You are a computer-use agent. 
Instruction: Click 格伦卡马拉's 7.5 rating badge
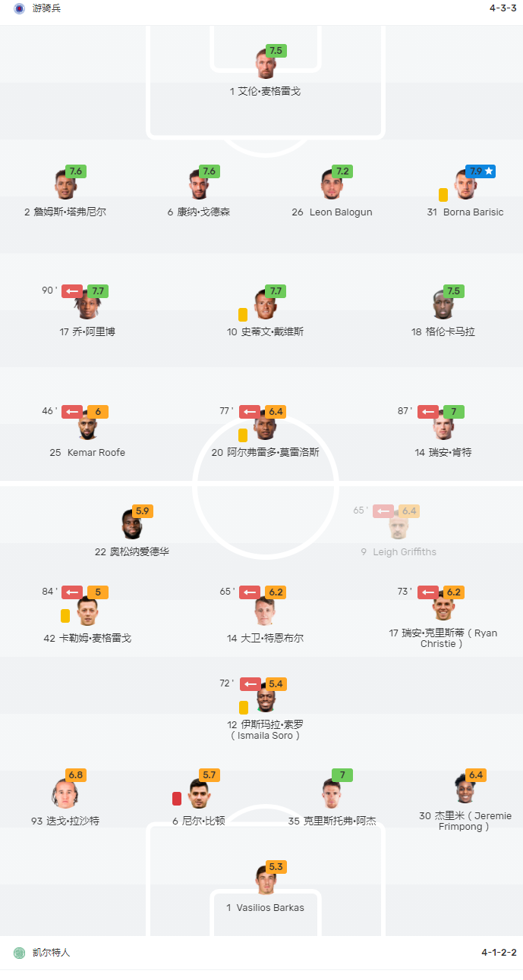[x=454, y=291]
